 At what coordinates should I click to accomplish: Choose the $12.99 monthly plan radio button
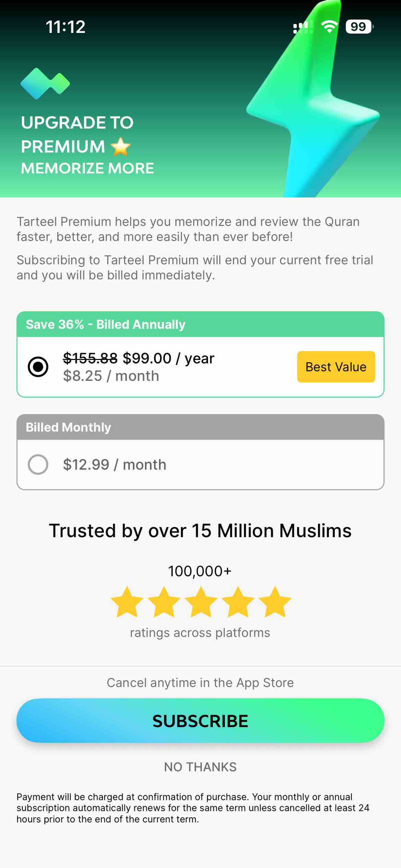pyautogui.click(x=38, y=465)
